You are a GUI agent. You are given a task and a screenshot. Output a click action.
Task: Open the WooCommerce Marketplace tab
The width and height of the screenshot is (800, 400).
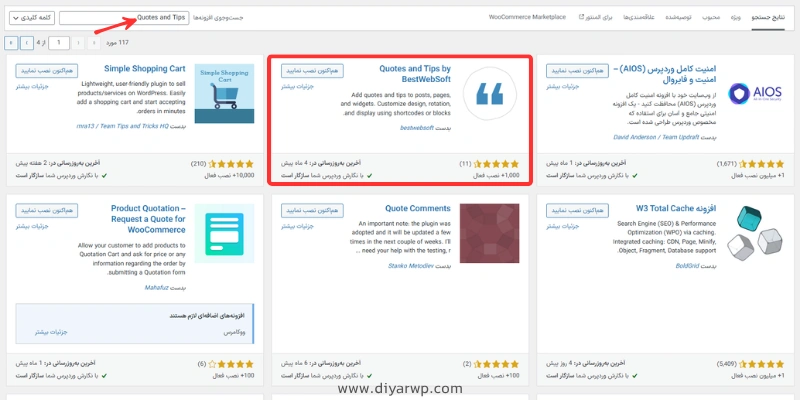(527, 17)
